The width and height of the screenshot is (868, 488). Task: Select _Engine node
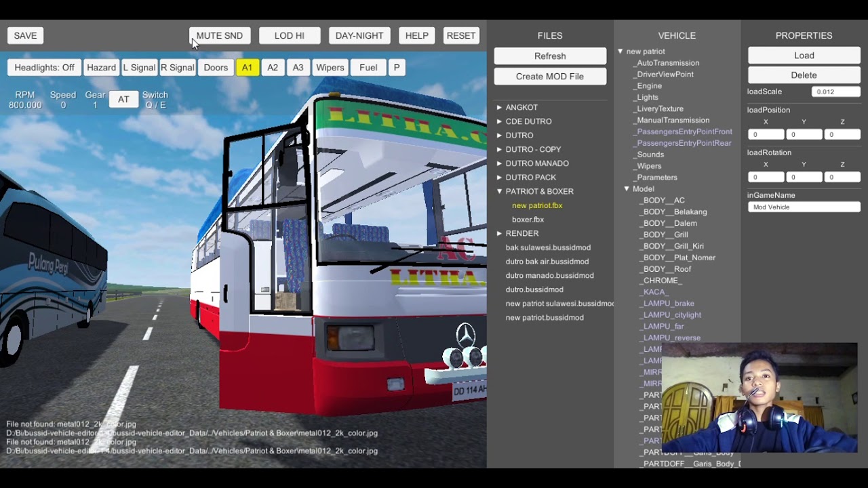coord(647,86)
